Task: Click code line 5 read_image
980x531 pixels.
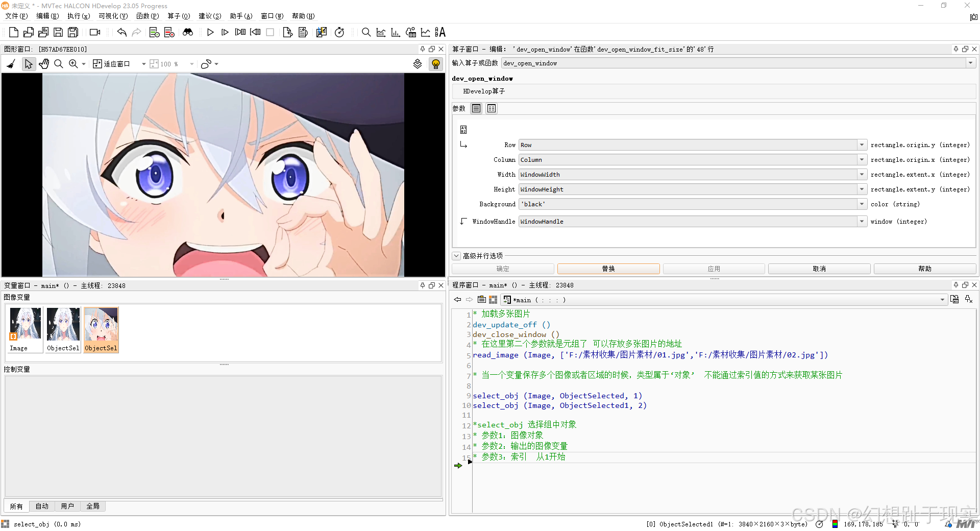Action: click(650, 355)
